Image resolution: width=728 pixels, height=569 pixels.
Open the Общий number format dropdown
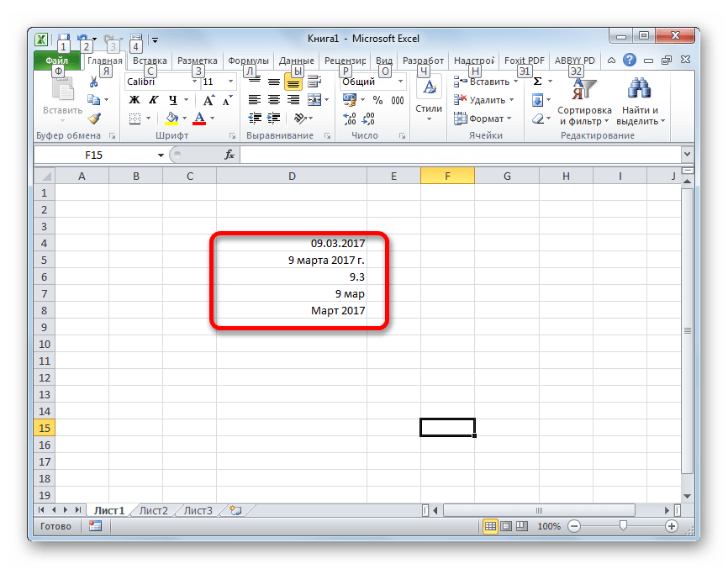tap(401, 82)
